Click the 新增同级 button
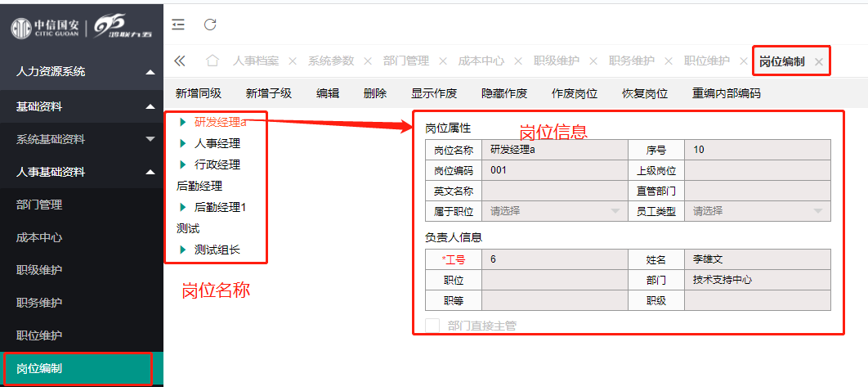The image size is (868, 387). click(x=199, y=93)
